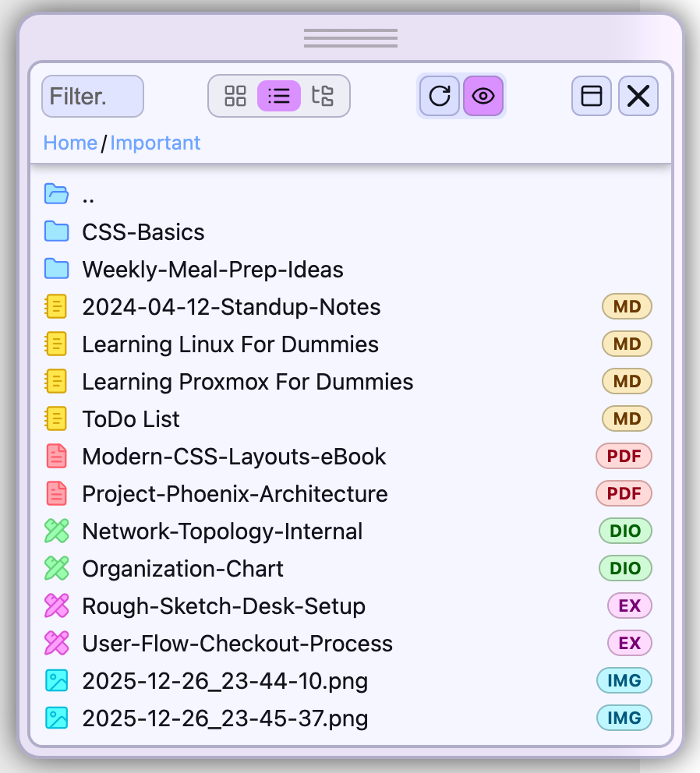Close the file browser panel

point(638,96)
